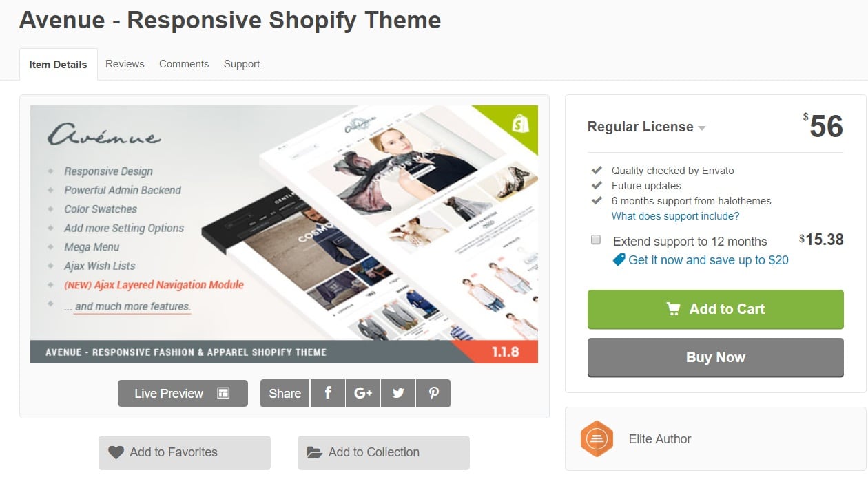Click the blue price tag icon

coord(619,259)
